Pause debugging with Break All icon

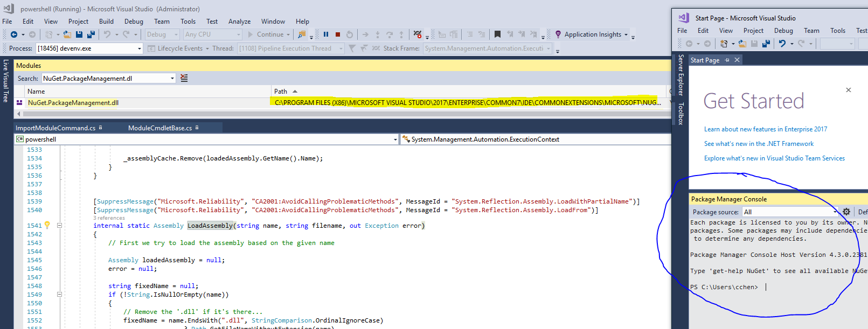pyautogui.click(x=326, y=34)
